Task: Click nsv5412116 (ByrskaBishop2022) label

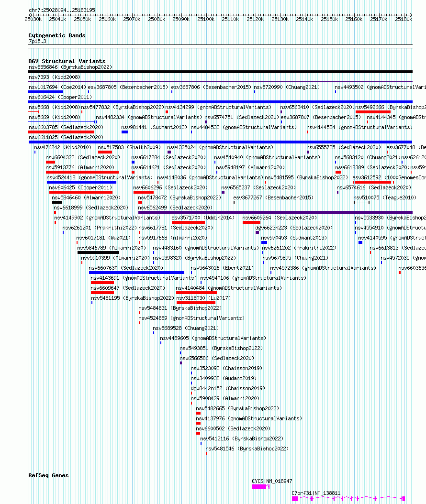Action: click(x=242, y=438)
